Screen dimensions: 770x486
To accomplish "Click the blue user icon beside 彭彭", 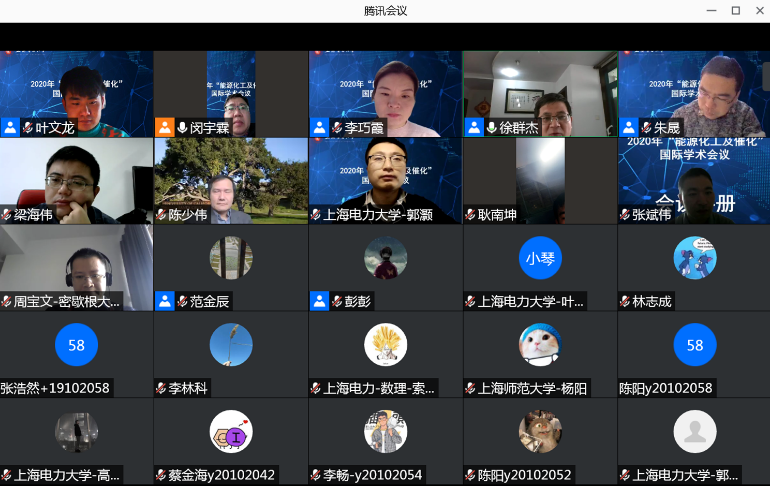I will click(319, 301).
